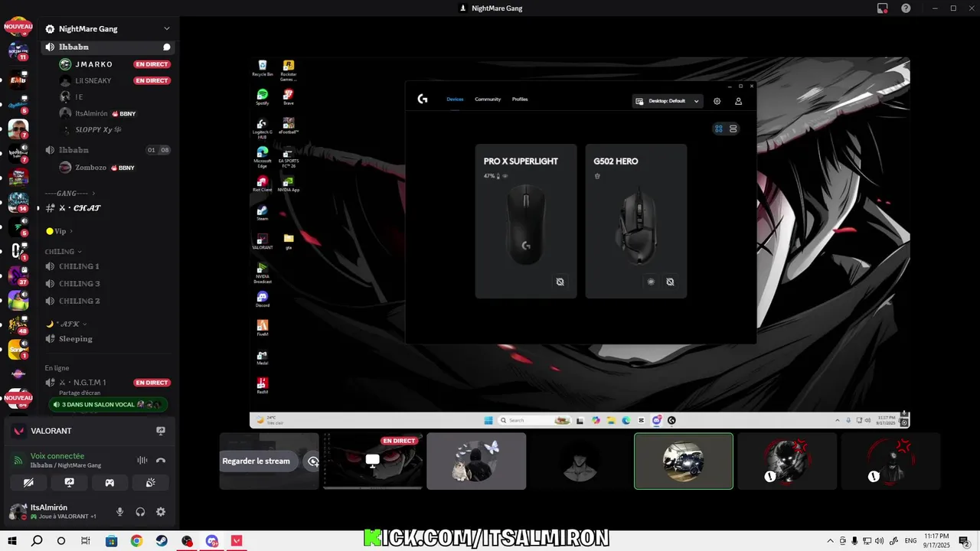The height and width of the screenshot is (551, 980).
Task: Open Discord inbox icon in title bar
Action: 883,8
